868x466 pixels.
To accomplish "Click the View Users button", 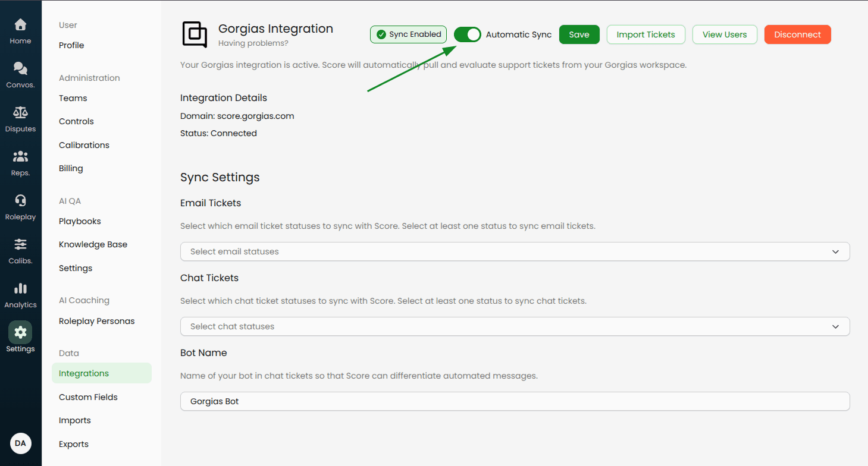I will tap(725, 34).
